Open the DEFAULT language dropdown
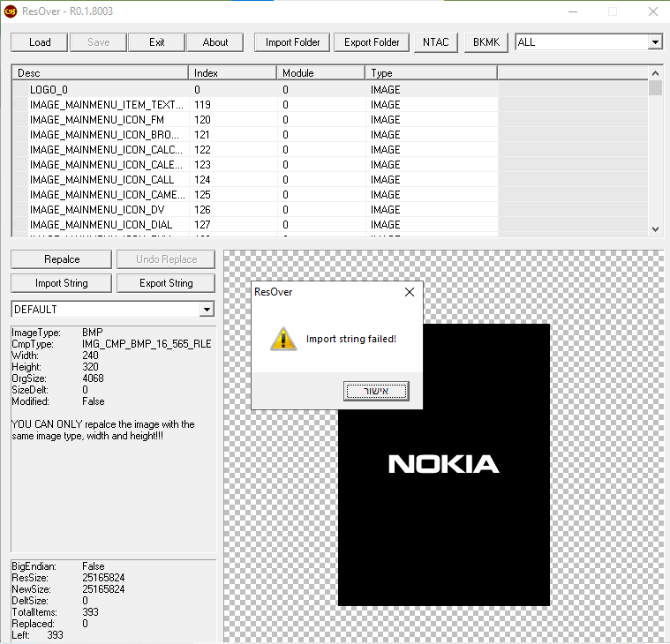 click(x=207, y=309)
